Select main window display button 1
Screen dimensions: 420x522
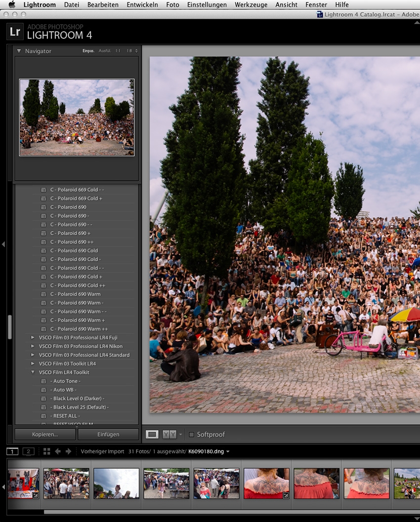(12, 451)
